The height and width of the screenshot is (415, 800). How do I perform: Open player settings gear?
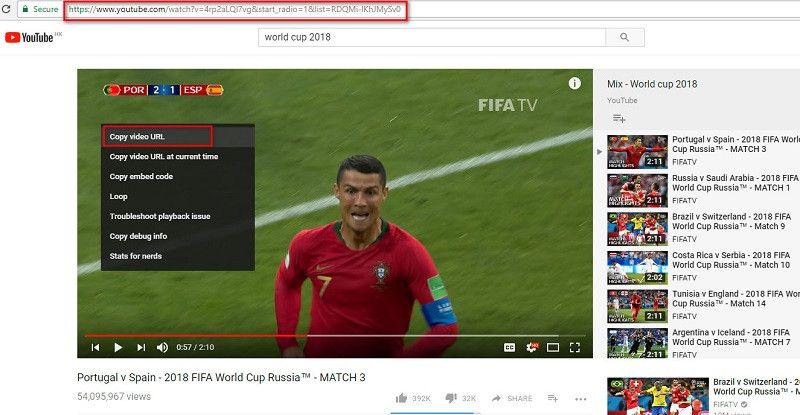[531, 348]
